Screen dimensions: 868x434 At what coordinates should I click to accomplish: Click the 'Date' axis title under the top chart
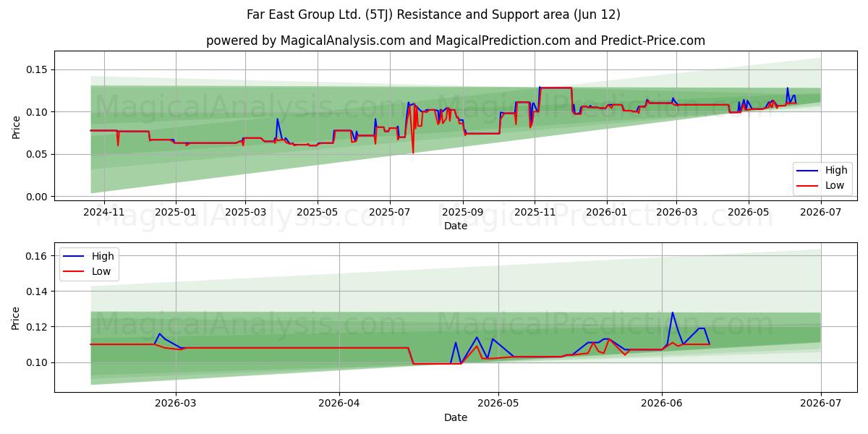tap(456, 226)
